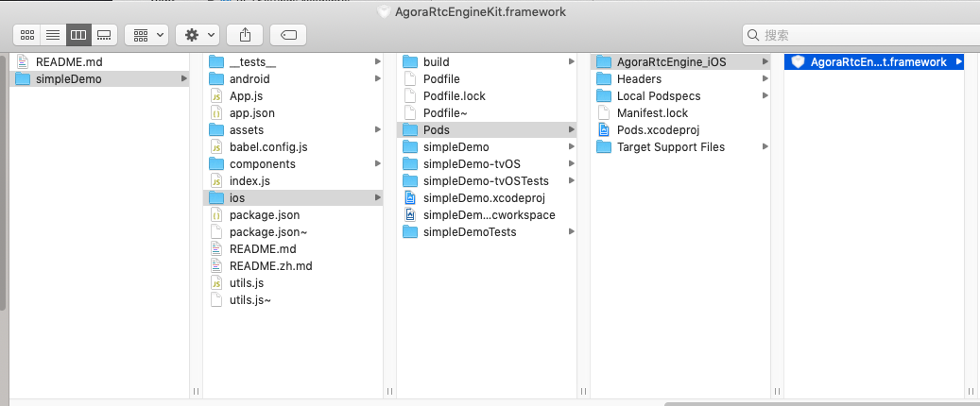Click the share toolbar icon
The width and height of the screenshot is (980, 406).
[x=245, y=35]
